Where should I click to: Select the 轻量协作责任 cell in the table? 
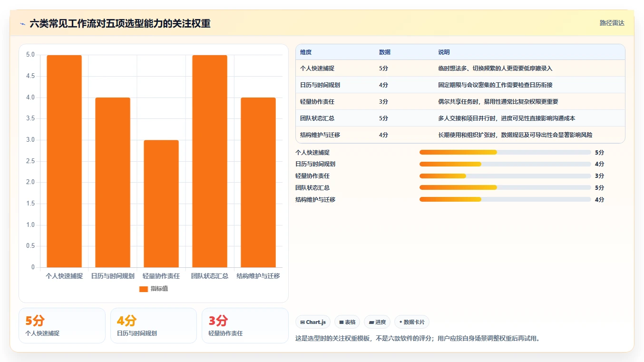coord(317,102)
